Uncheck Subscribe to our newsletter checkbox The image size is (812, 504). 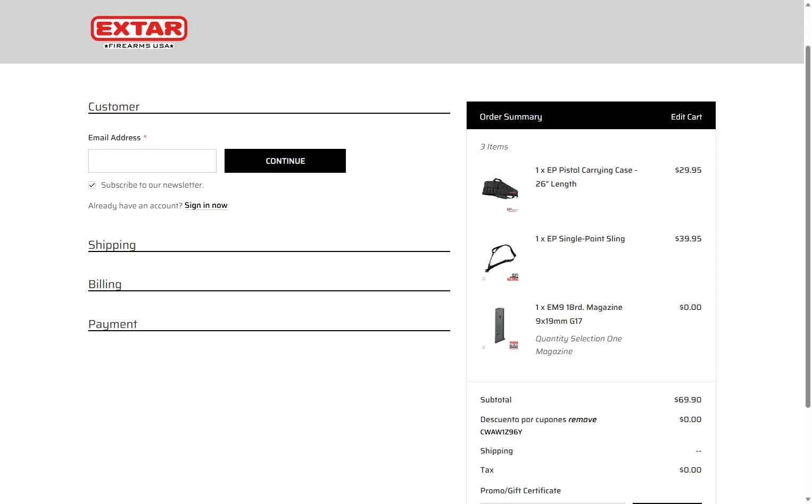click(x=92, y=185)
